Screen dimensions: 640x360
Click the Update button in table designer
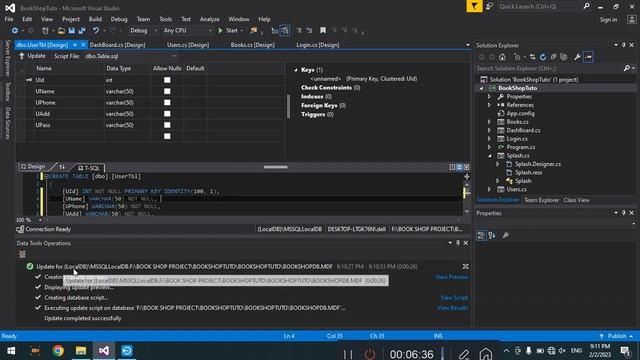32,56
